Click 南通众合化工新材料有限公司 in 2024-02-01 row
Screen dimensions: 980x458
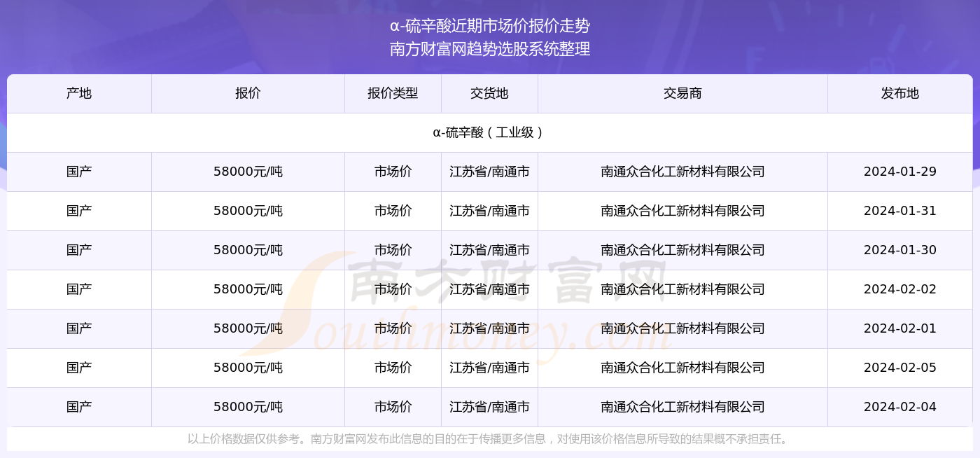pos(682,328)
